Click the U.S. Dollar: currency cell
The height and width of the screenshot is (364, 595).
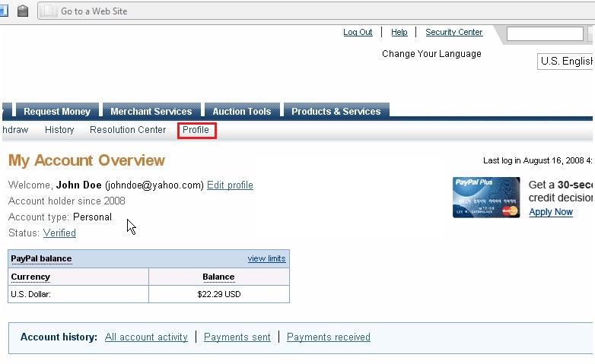78,294
